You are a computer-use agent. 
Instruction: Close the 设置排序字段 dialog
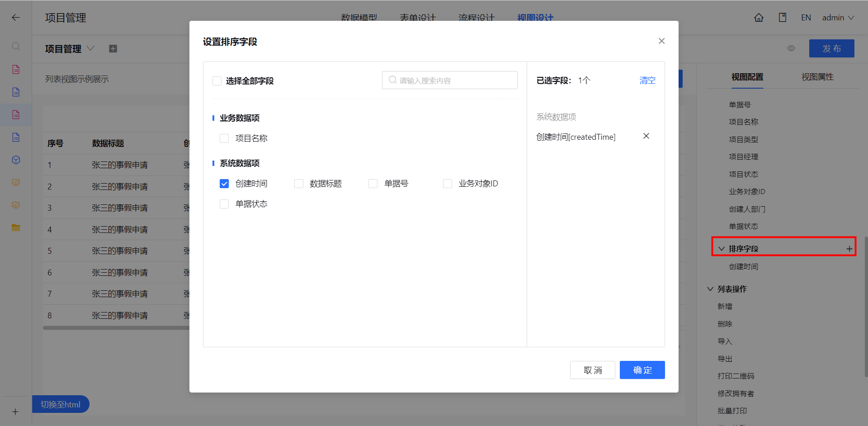point(661,41)
